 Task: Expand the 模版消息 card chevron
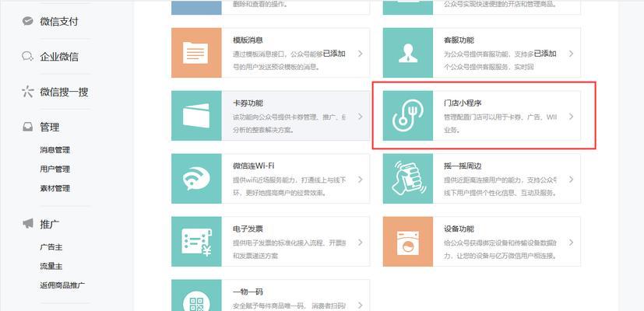tap(361, 54)
